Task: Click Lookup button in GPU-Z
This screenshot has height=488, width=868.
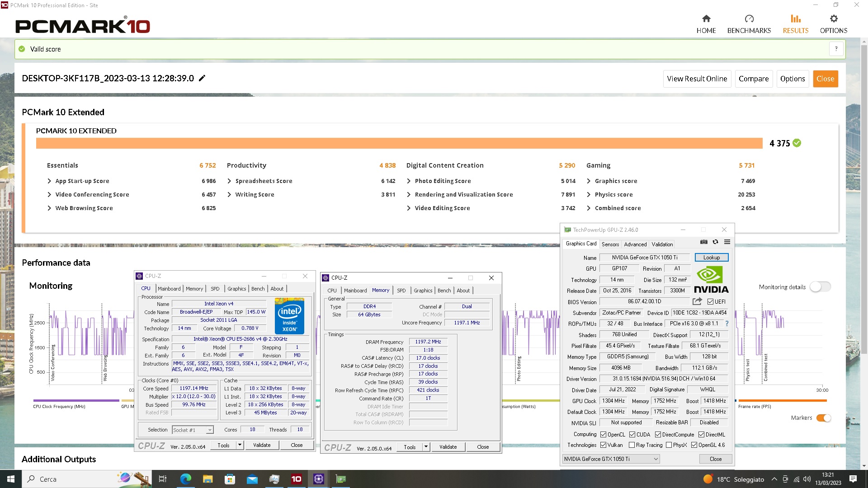Action: [711, 258]
